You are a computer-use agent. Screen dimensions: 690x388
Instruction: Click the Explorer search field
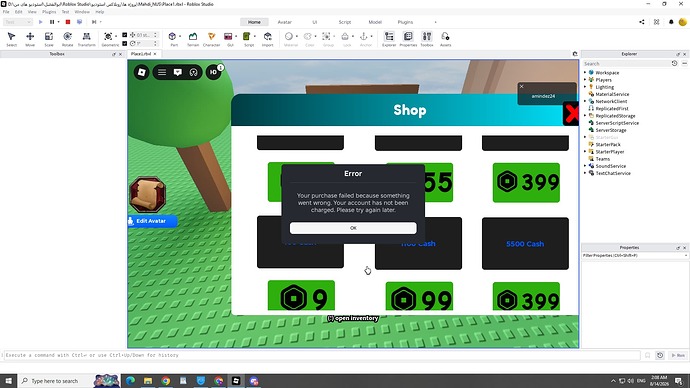pyautogui.click(x=626, y=64)
